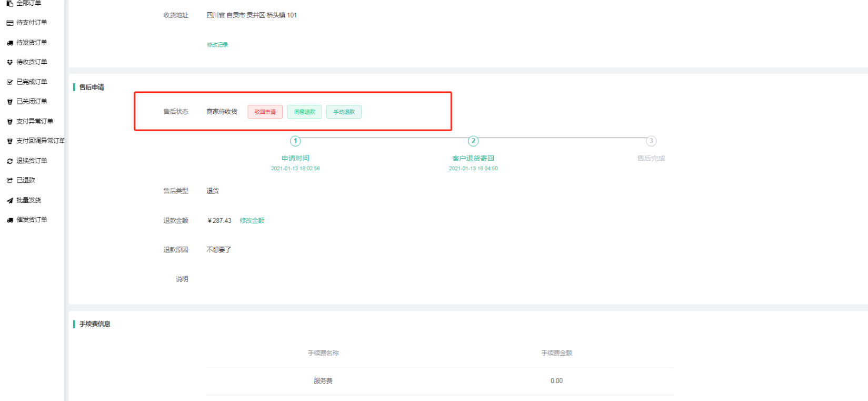Click the truck icon beside 待发货订单
The image size is (868, 401).
pos(9,43)
